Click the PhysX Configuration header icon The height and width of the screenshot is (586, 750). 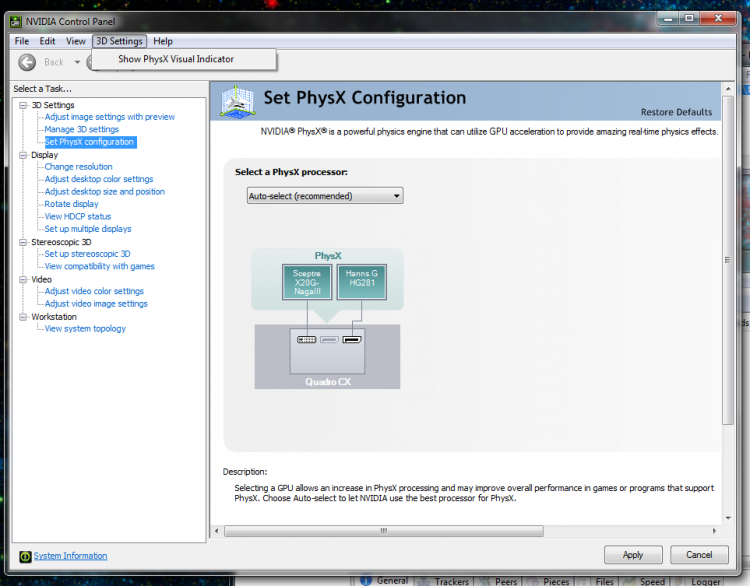tap(237, 101)
